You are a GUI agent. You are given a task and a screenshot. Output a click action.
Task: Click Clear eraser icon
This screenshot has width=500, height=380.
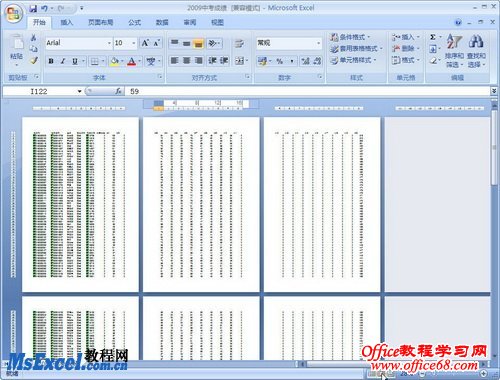pyautogui.click(x=433, y=61)
